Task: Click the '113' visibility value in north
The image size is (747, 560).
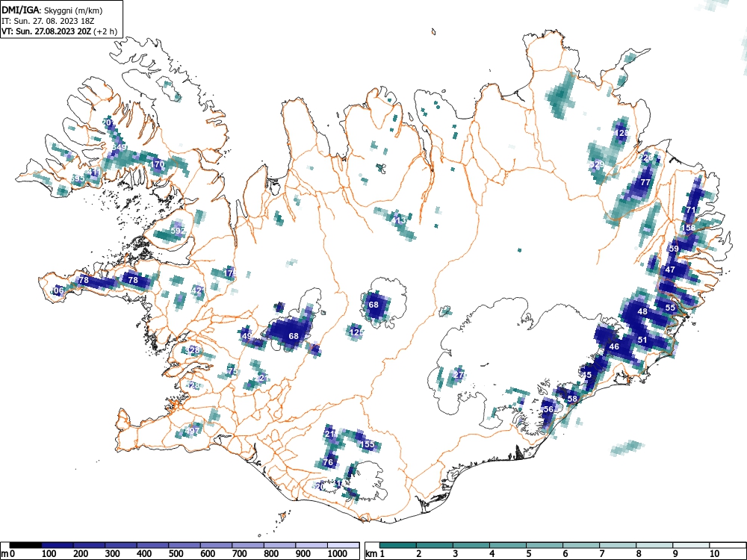Action: (x=399, y=220)
